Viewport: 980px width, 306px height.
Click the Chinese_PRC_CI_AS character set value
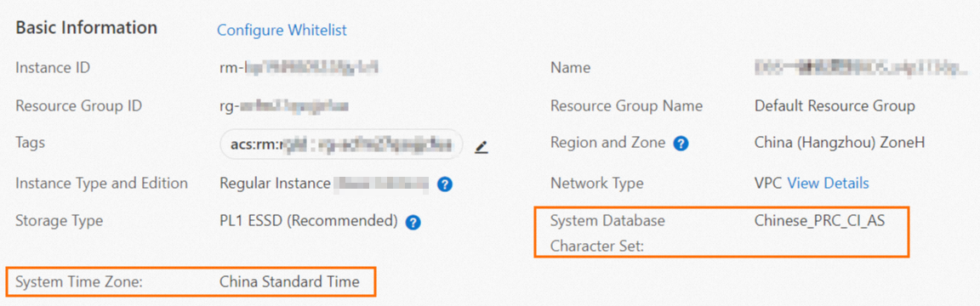(x=820, y=221)
